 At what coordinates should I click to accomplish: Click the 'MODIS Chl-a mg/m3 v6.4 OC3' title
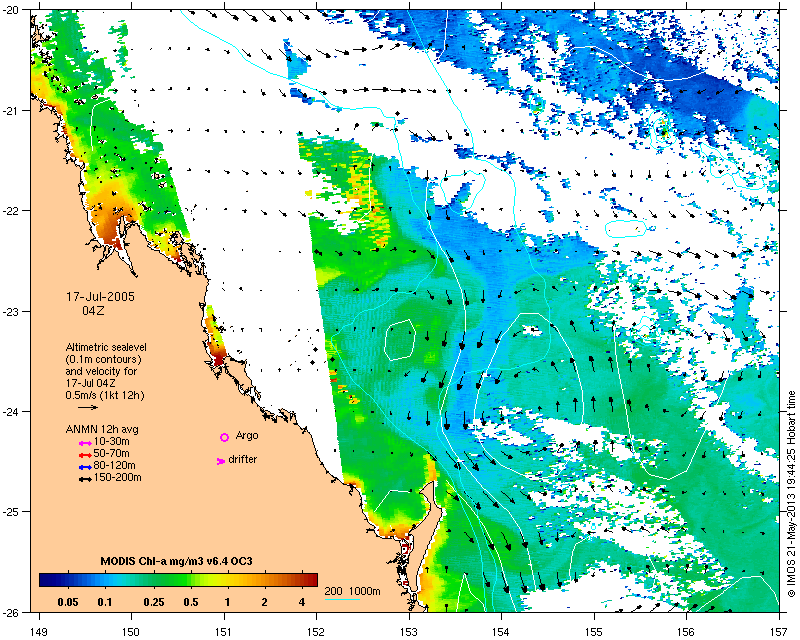point(177,561)
